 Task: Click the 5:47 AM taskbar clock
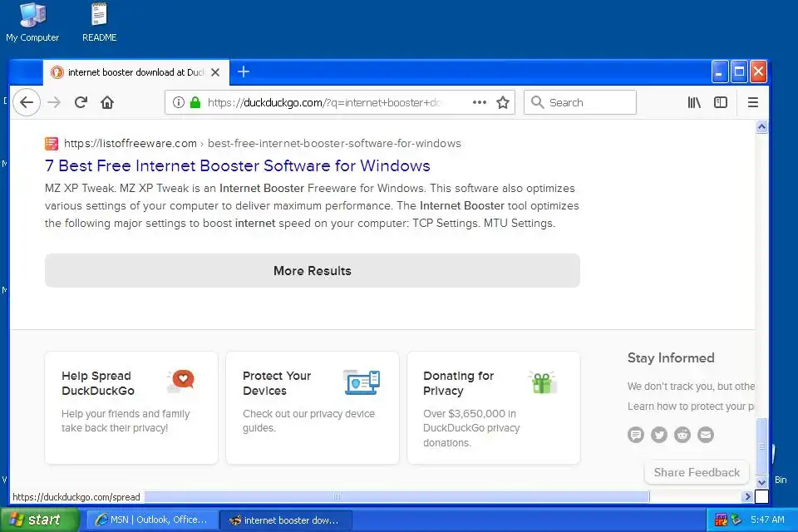(767, 520)
